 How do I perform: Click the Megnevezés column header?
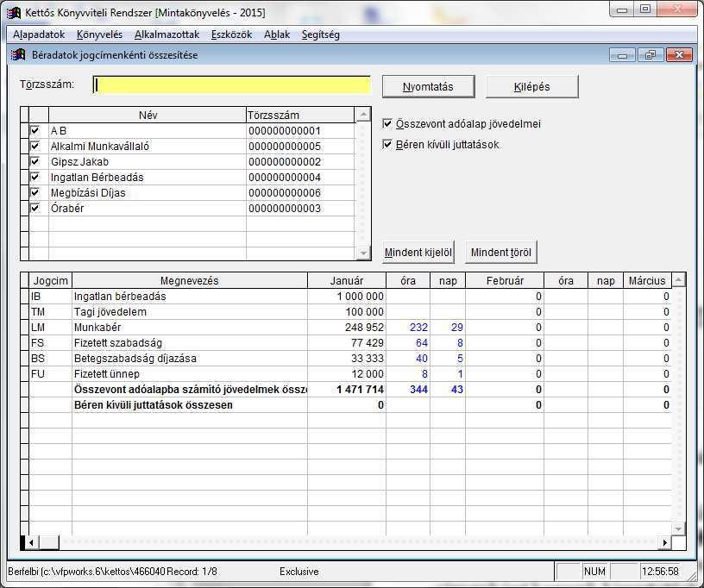tap(190, 281)
